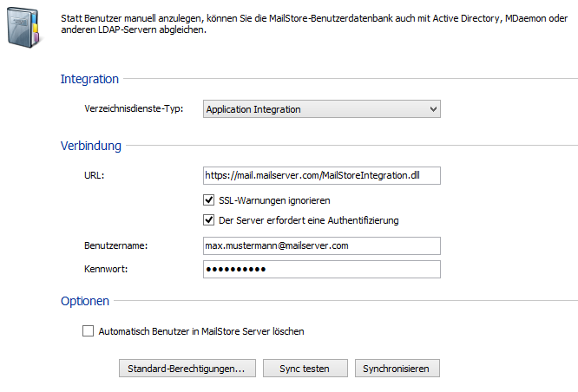This screenshot has height=392, width=578.
Task: Click the 'Verzeichnisdienste-Typ:' label
Action: [x=134, y=110]
